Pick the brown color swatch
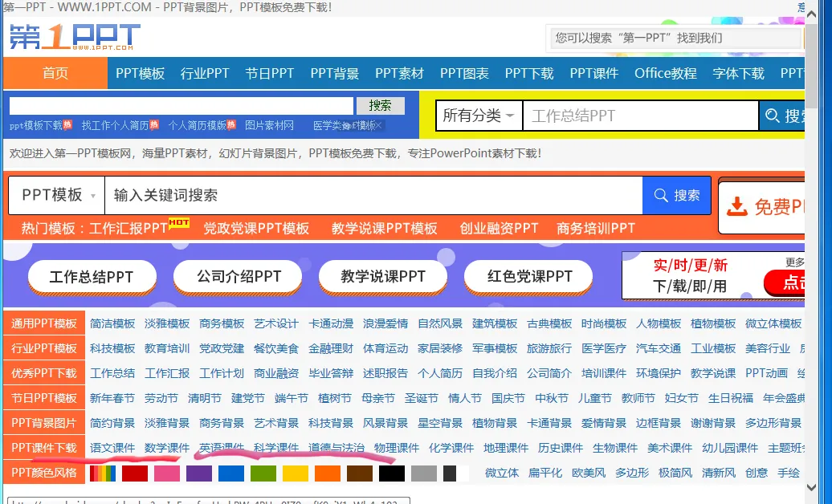The height and width of the screenshot is (504, 832). (360, 474)
